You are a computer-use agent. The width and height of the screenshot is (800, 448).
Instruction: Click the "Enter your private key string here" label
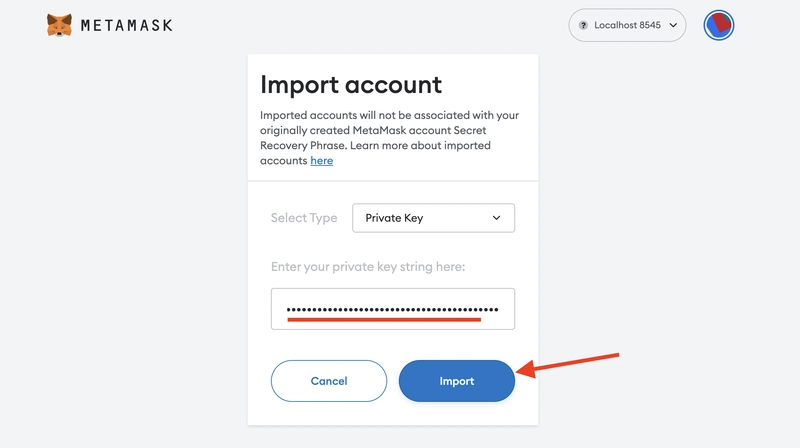pos(369,267)
